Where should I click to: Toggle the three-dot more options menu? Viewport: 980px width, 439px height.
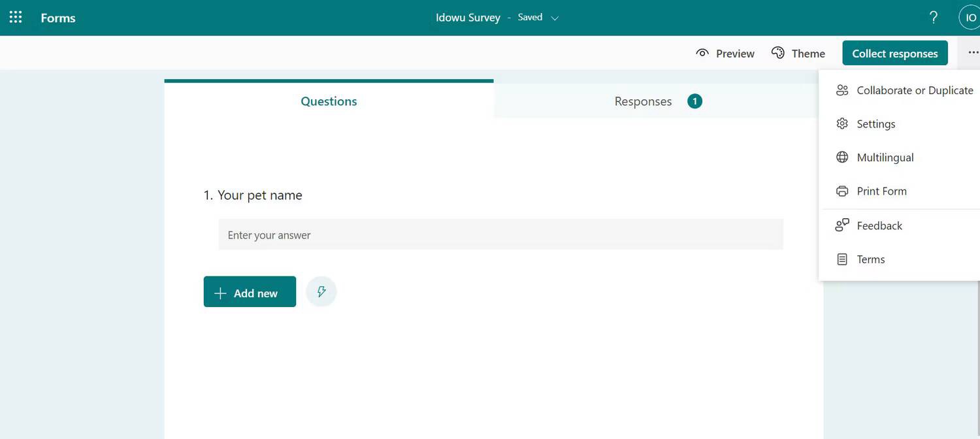(973, 53)
